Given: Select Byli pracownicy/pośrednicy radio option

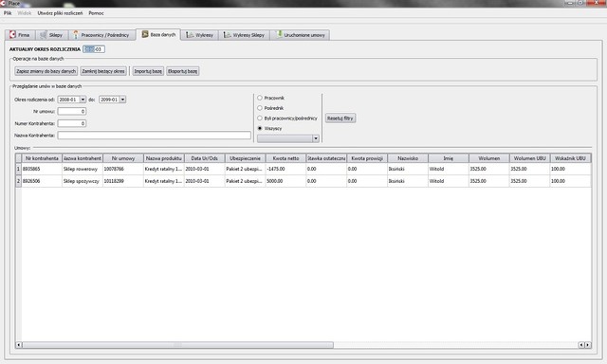Looking at the screenshot, I should (x=260, y=118).
